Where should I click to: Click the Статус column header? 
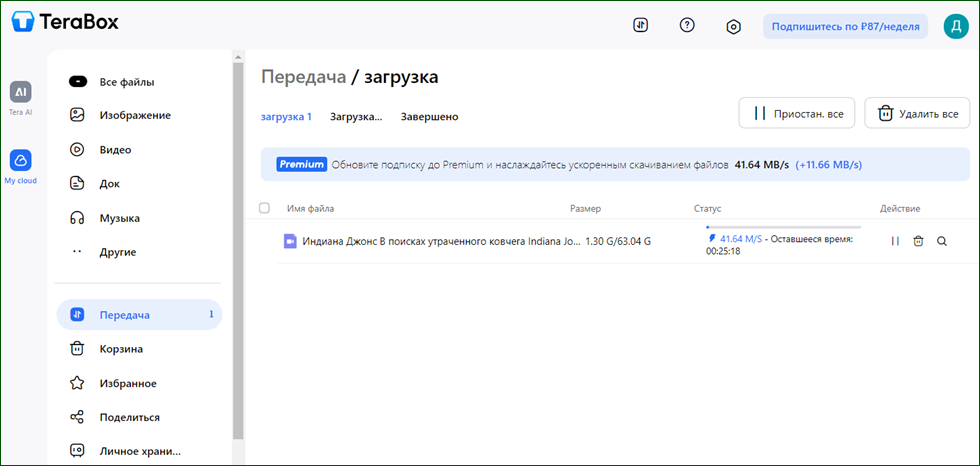point(708,209)
